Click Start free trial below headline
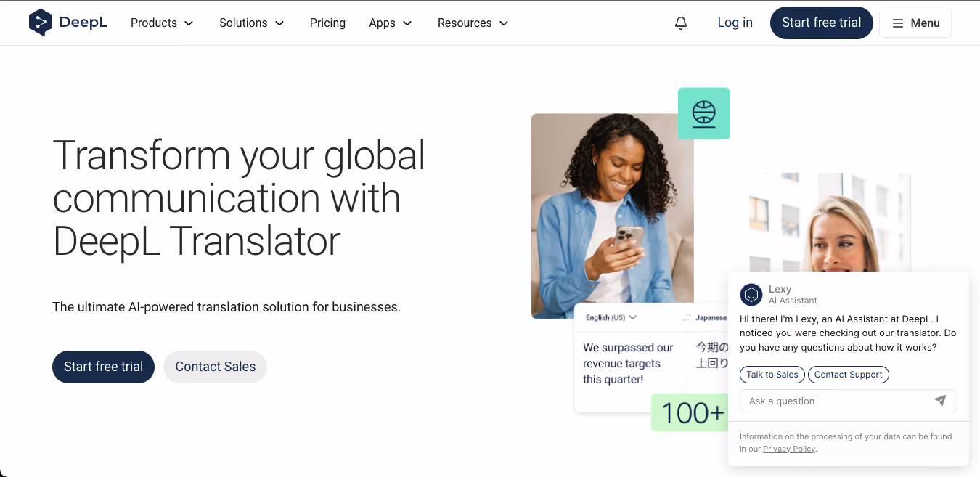980x477 pixels. coord(103,367)
